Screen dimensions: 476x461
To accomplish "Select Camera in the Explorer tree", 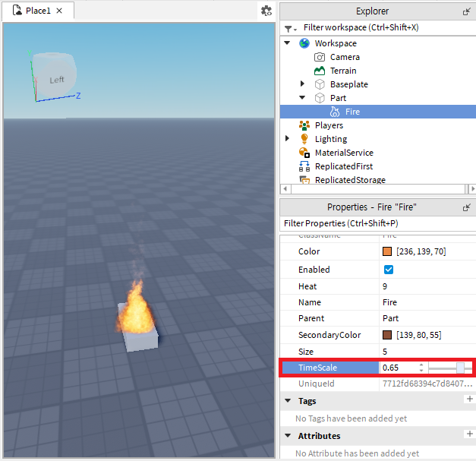I will (345, 57).
